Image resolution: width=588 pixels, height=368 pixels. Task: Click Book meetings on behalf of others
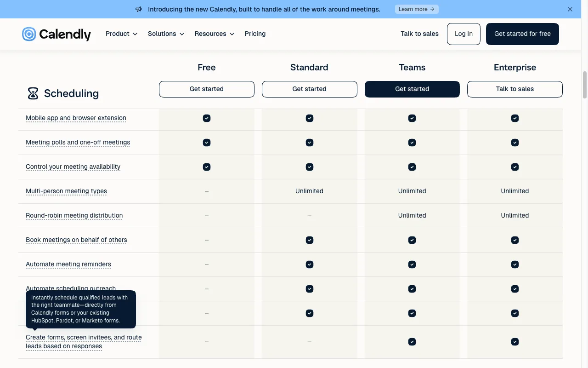[76, 240]
